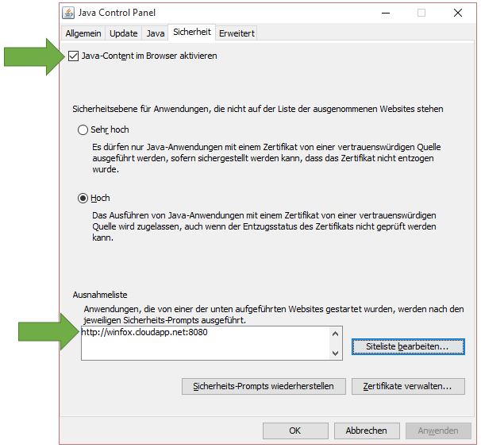
Task: Click the Anwenden button
Action: [433, 431]
